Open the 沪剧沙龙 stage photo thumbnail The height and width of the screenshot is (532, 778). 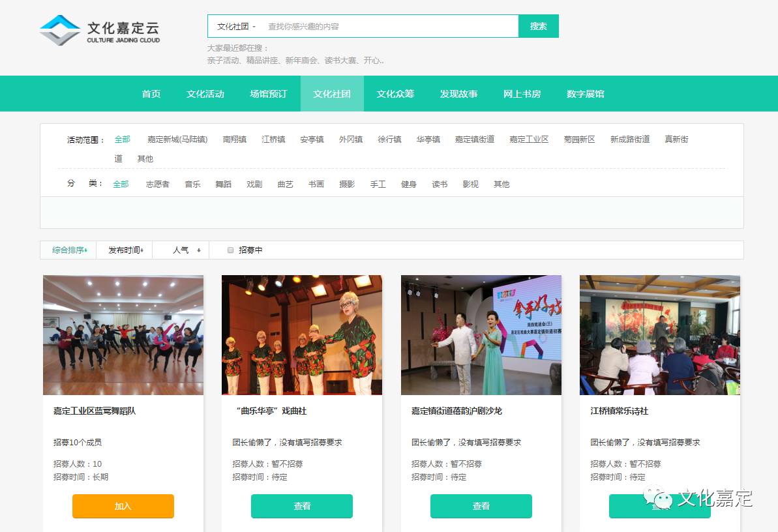pos(481,334)
